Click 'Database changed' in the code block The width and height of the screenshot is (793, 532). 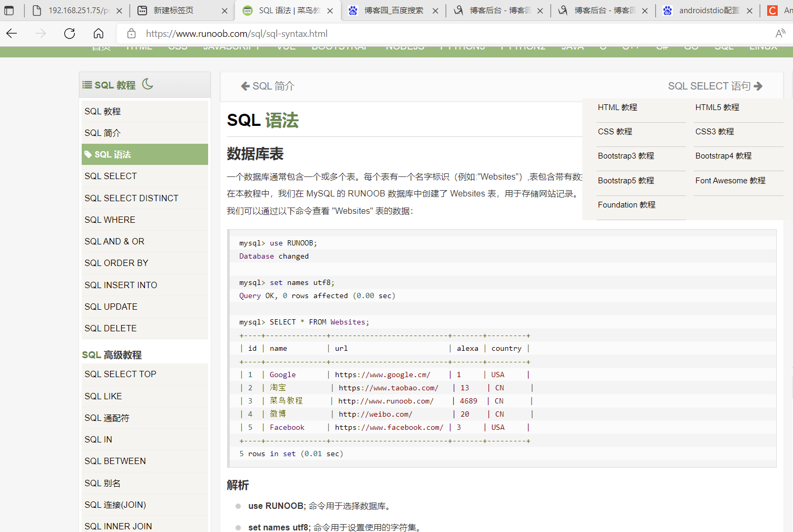[x=274, y=256]
